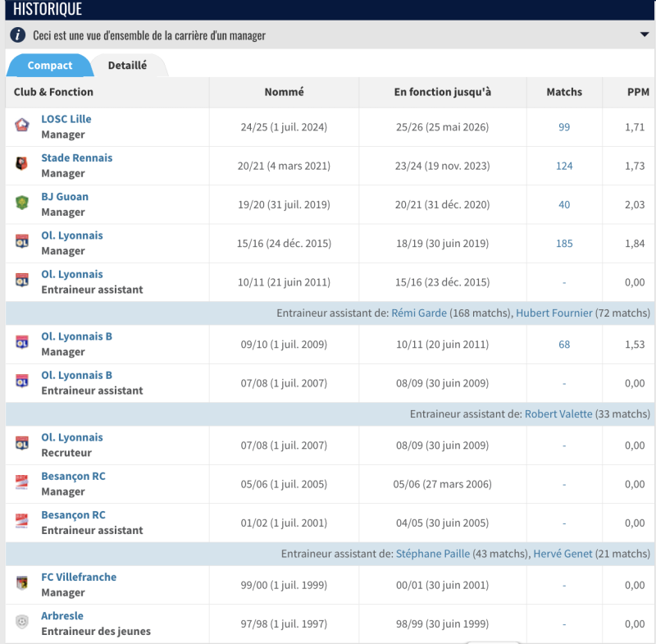
Task: Expand the info banner dropdown arrow
Action: (x=645, y=34)
